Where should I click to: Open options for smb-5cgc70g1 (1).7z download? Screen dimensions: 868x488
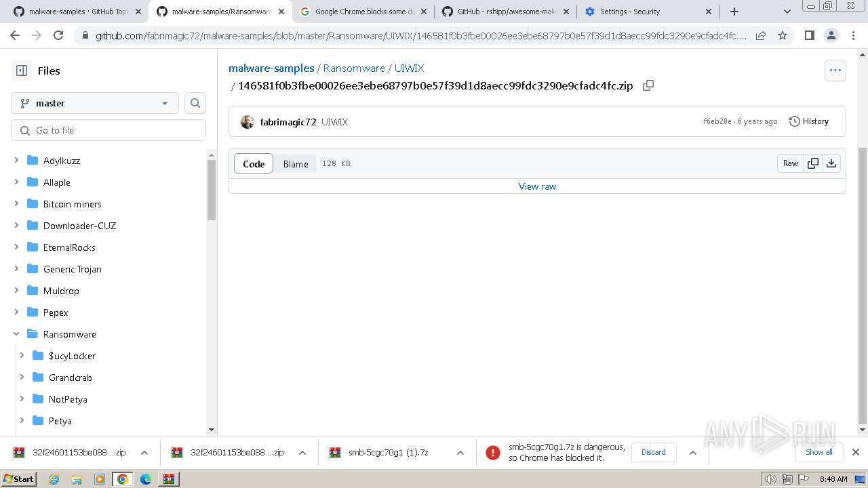click(x=460, y=453)
